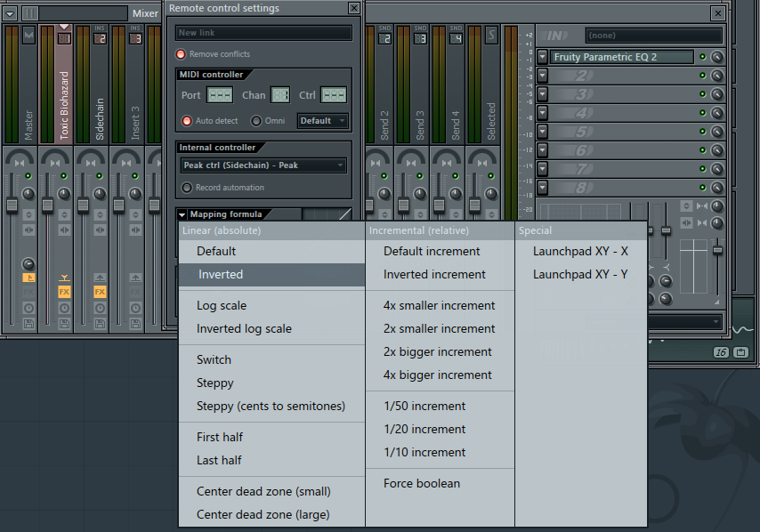Viewport: 760px width, 532px height.
Task: Open the Default dropdown in MIDI controller section
Action: pyautogui.click(x=322, y=121)
